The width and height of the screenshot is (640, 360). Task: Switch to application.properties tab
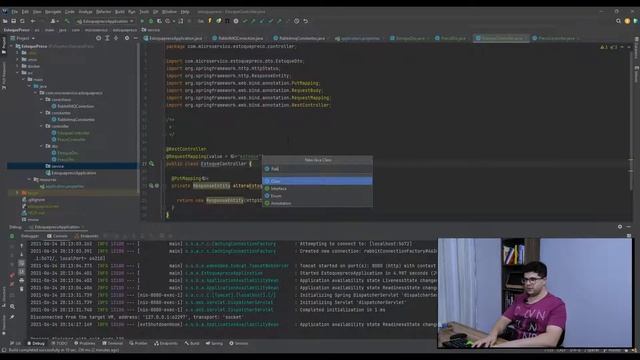358,38
